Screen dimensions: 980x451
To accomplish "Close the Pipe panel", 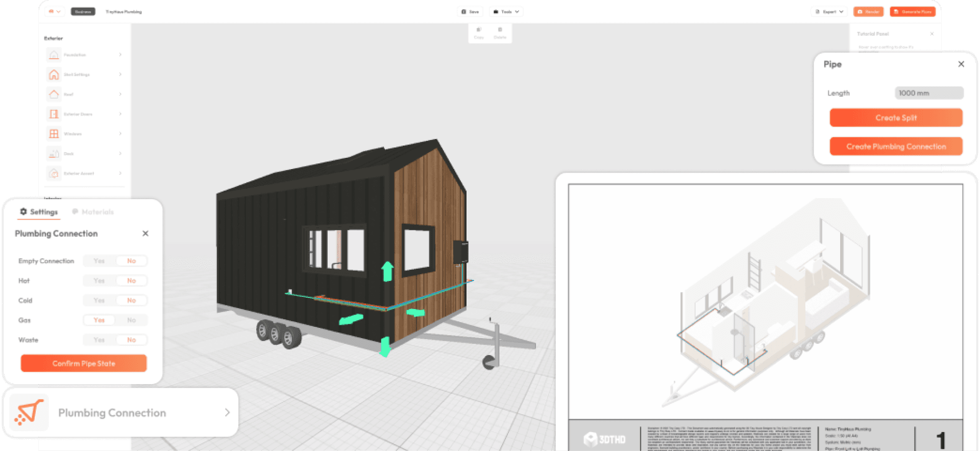I will 961,64.
